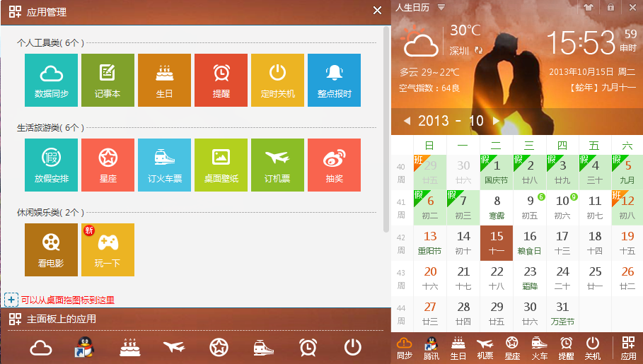The height and width of the screenshot is (364, 643).
Task: Select October 1 国庆节 date
Action: [496, 172]
